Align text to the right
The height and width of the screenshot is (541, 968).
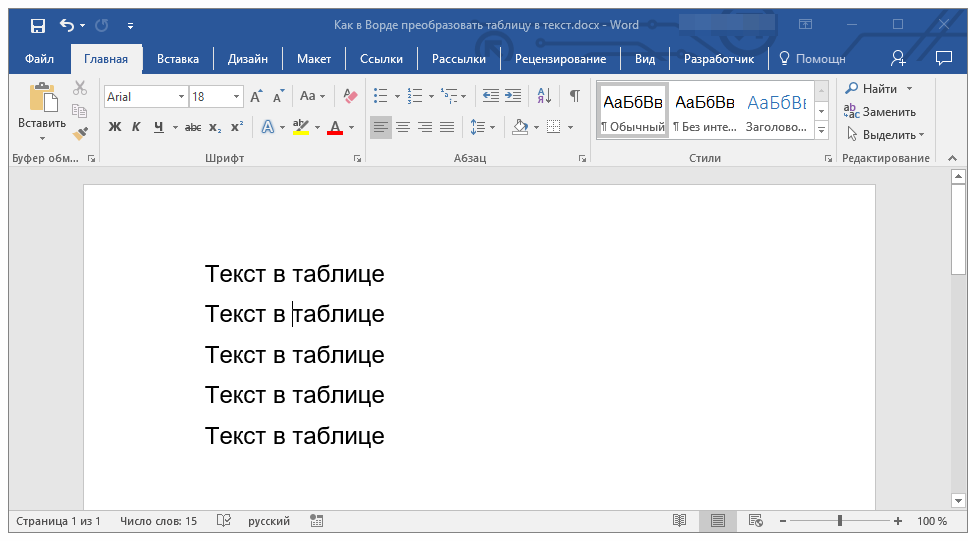[x=425, y=127]
